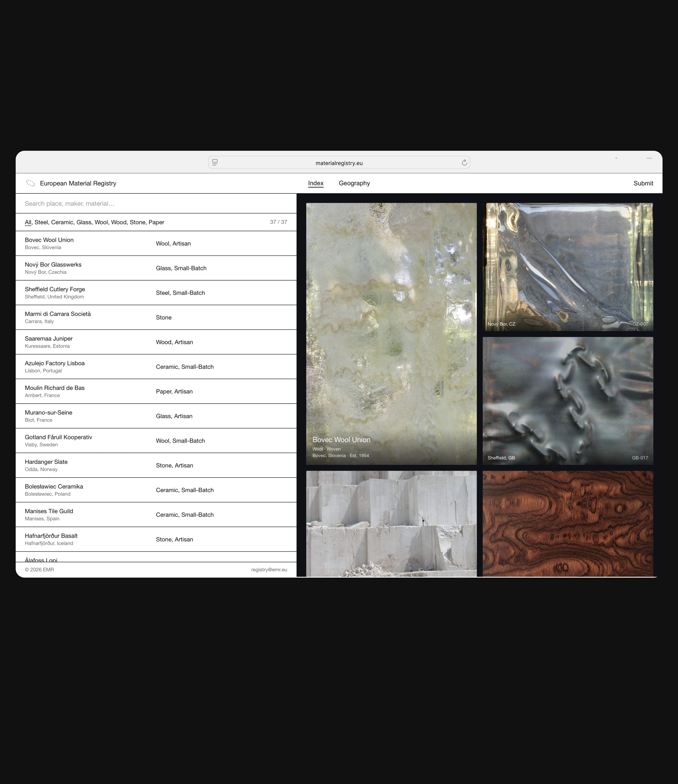Open the Submit page
Screen dimensions: 678x784
point(643,183)
